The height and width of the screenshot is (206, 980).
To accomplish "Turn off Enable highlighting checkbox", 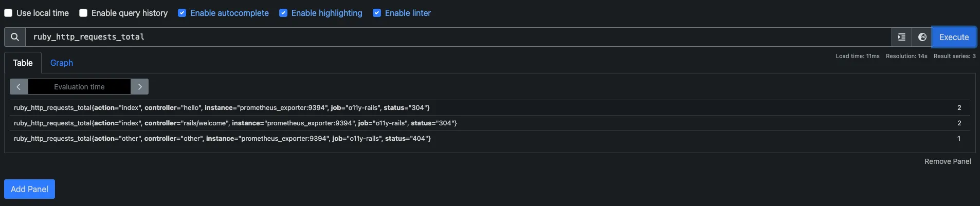I will 283,13.
